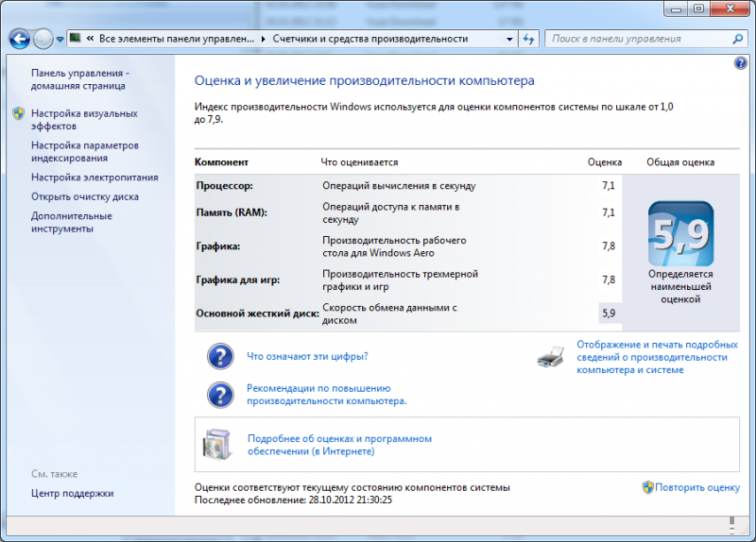
Task: Select the 'Графика:' row label
Action: click(x=218, y=246)
